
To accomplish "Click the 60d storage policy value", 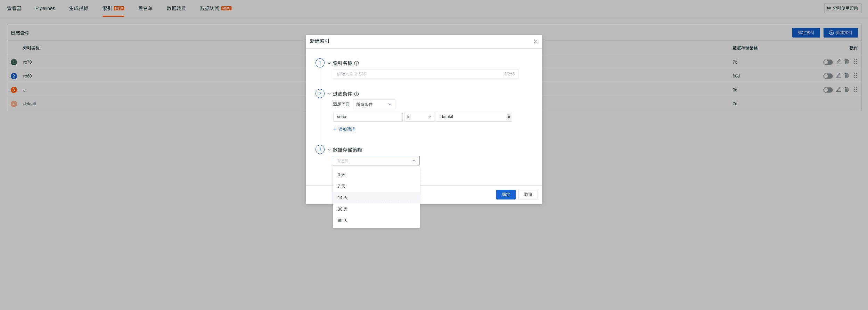I will (x=736, y=76).
